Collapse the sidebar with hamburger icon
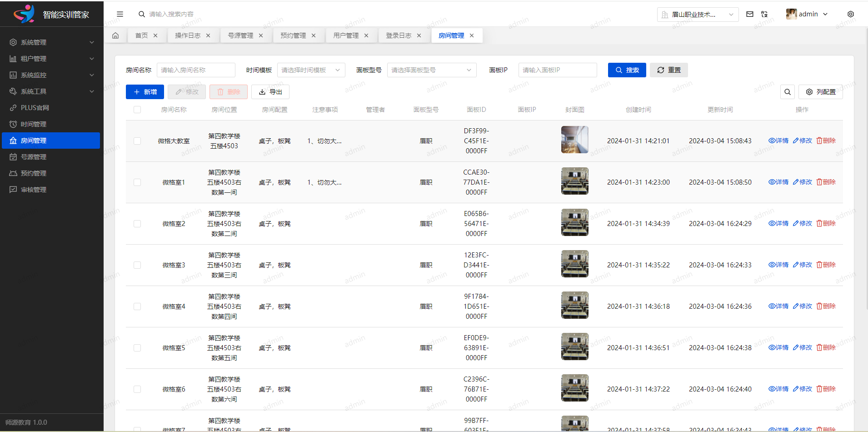The image size is (868, 432). 120,14
